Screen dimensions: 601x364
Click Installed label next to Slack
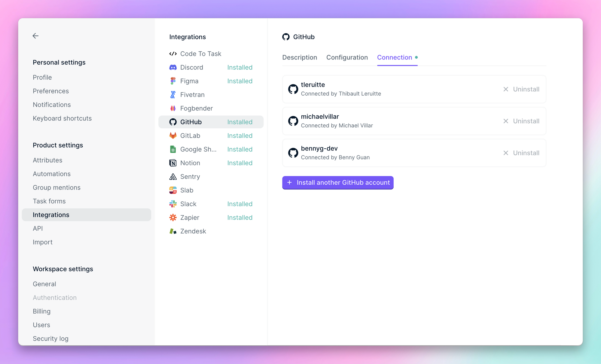[240, 204]
